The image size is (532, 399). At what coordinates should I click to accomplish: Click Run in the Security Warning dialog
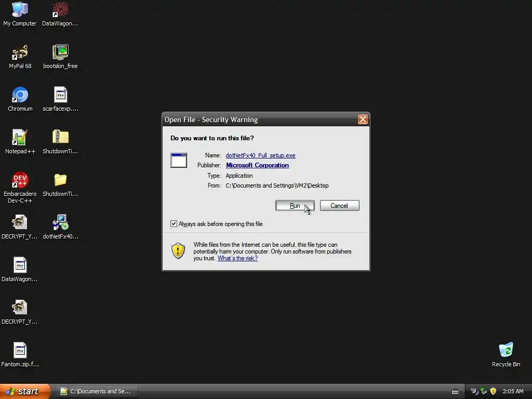295,206
